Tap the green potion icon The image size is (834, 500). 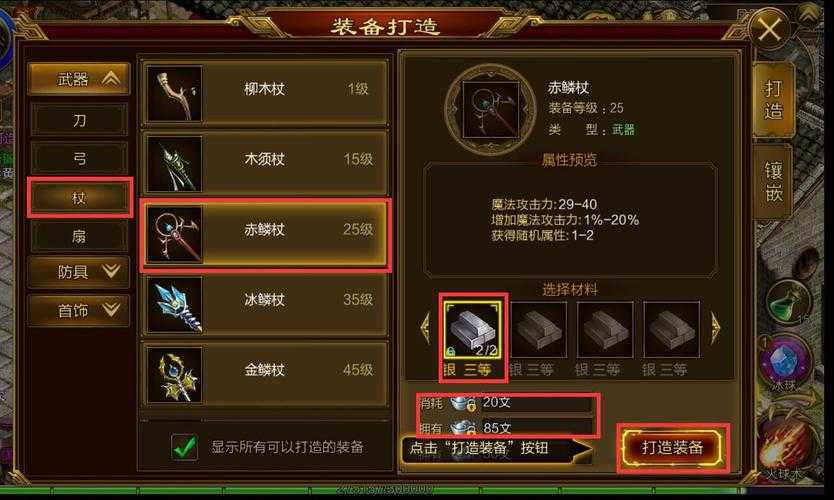coord(788,302)
